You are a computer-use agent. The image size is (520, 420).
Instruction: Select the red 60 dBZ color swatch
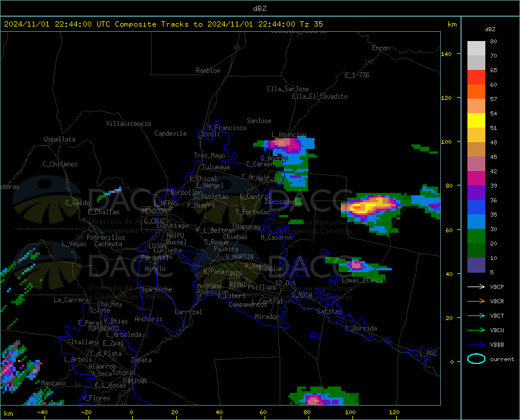pos(476,77)
